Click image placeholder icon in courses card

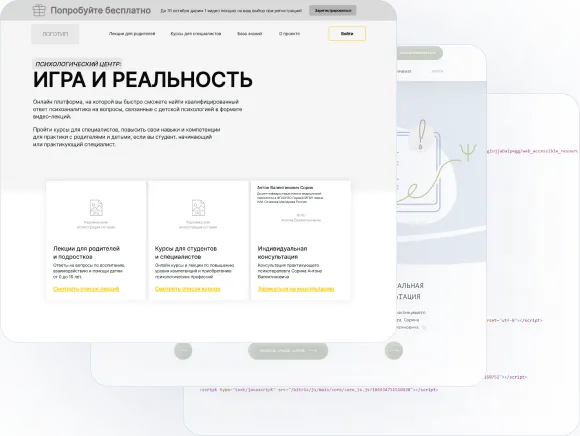tap(198, 207)
